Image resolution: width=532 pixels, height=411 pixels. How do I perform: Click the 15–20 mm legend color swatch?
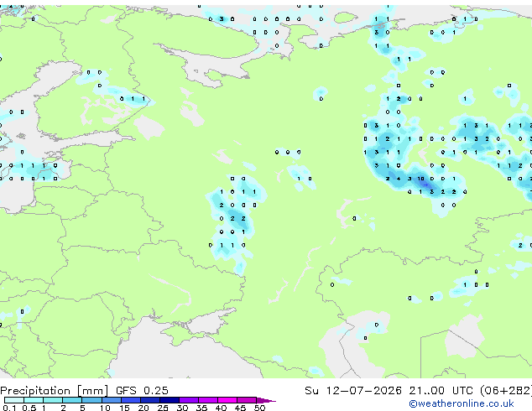131,400
